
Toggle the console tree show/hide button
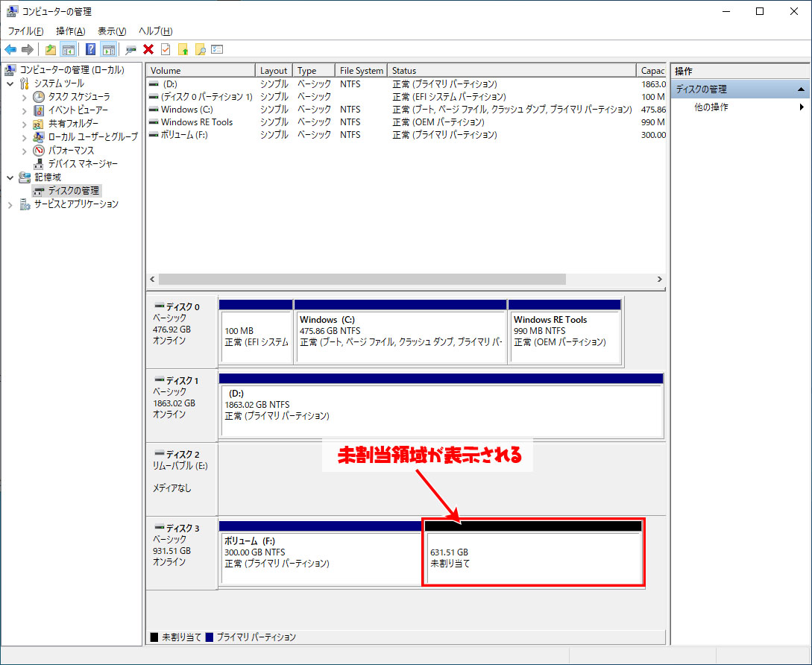pyautogui.click(x=68, y=50)
